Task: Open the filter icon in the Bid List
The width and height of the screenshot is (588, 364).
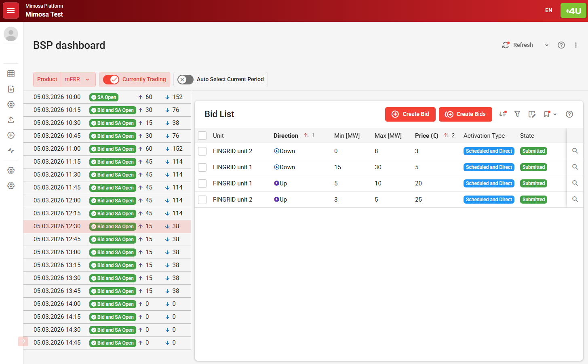Action: 517,114
